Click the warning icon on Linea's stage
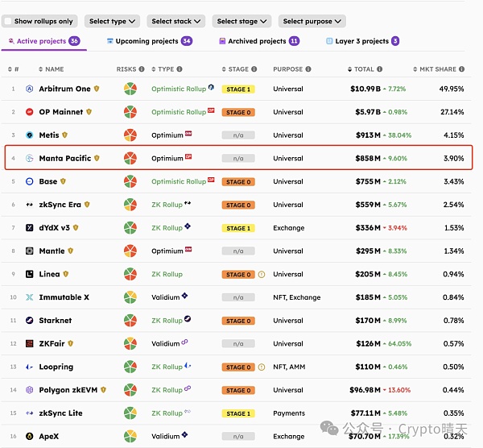The height and width of the screenshot is (448, 483). pos(262,275)
